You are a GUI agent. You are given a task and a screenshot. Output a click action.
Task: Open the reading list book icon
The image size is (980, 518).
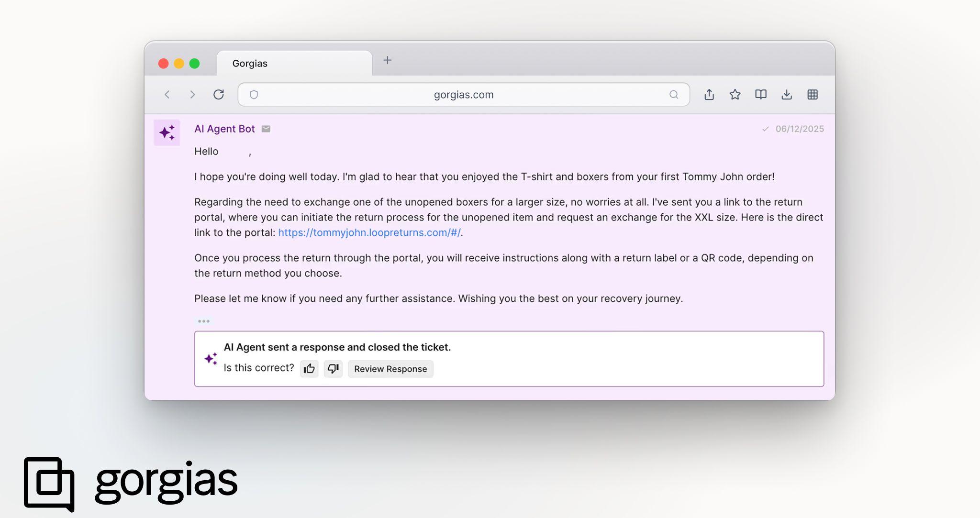coord(761,94)
